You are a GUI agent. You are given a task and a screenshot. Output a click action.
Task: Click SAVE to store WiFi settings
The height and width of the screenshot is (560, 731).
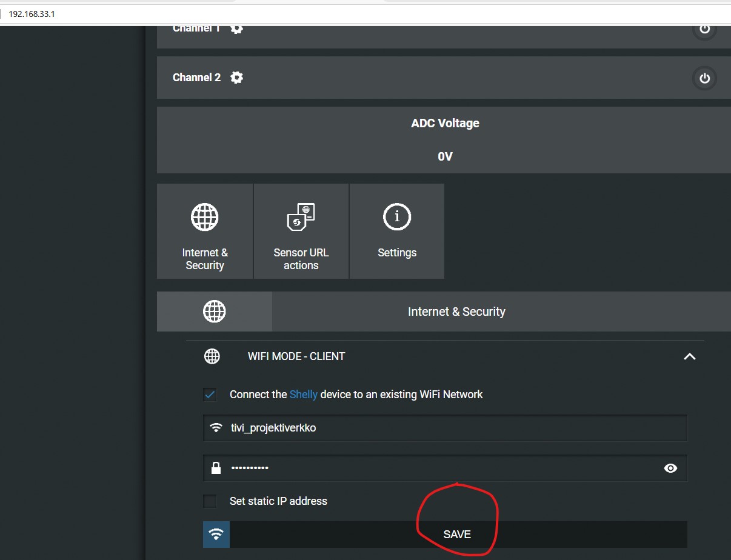[x=458, y=535]
